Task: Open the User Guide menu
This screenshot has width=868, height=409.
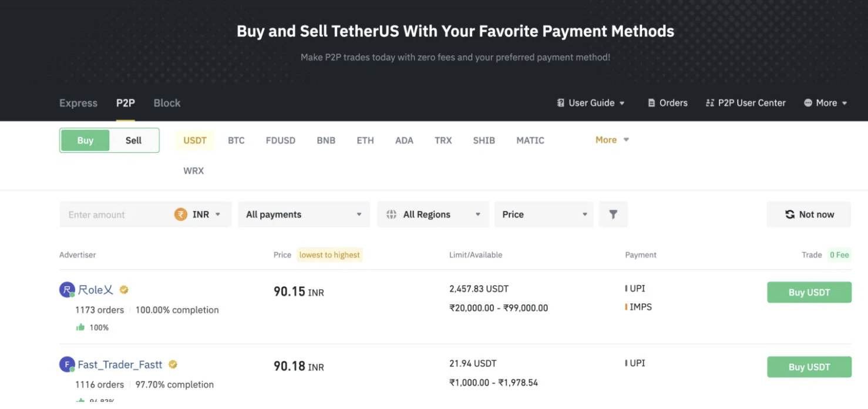Action: pyautogui.click(x=591, y=103)
